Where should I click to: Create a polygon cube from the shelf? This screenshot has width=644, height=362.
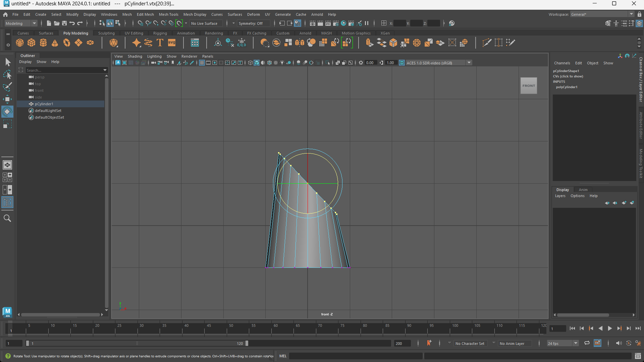32,43
